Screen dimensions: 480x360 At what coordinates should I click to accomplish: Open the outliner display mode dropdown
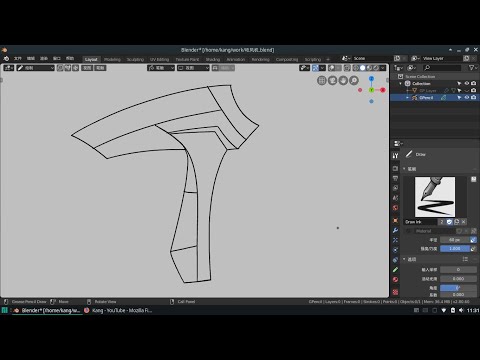[x=398, y=68]
